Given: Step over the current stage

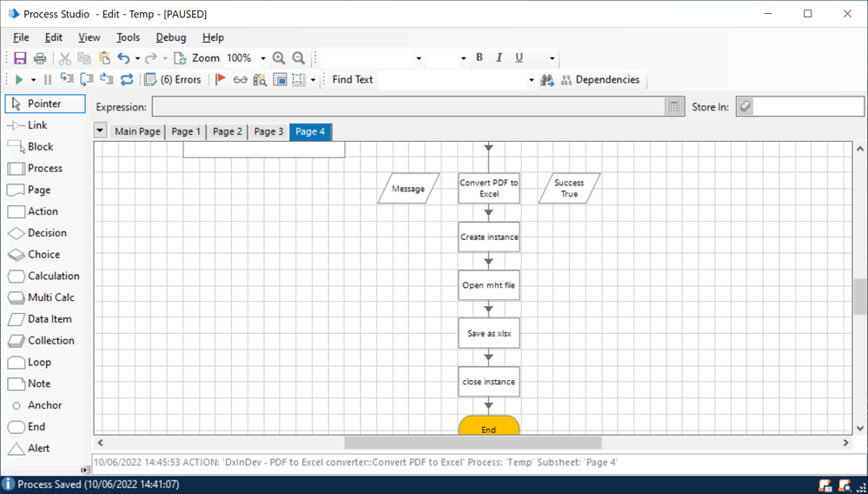Looking at the screenshot, I should [86, 80].
